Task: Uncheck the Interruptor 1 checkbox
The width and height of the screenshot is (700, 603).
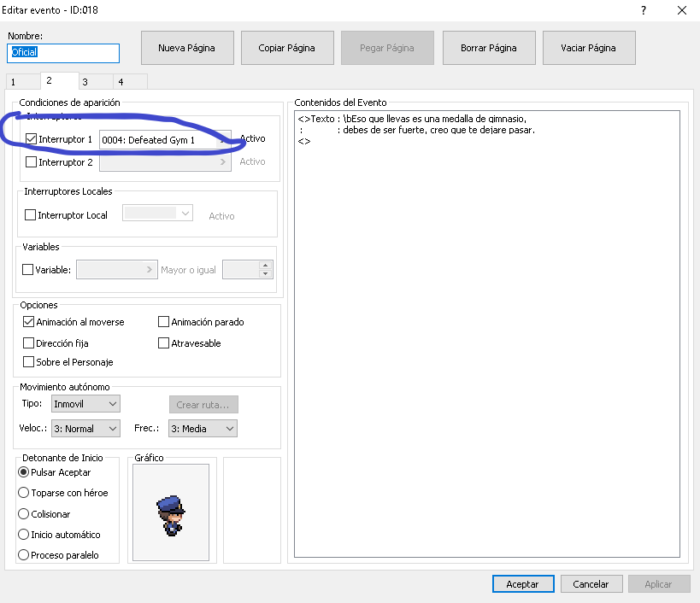Action: click(x=32, y=138)
